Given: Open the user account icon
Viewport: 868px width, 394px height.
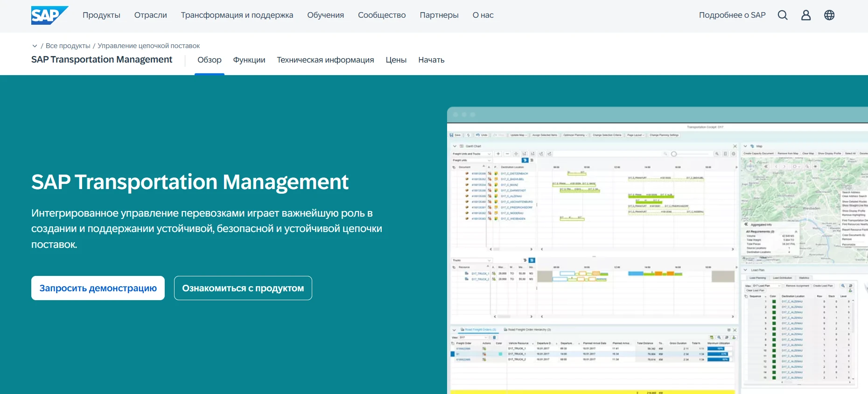Looking at the screenshot, I should coord(806,15).
